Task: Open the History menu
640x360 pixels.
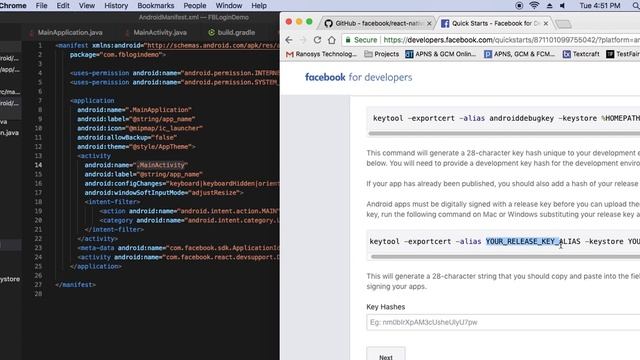Action: tap(116, 6)
